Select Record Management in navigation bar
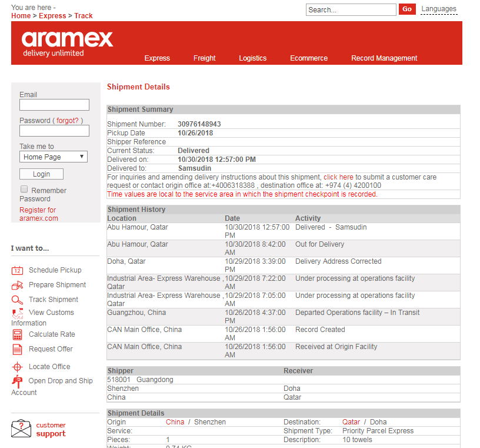Screen dimensions: 480x448 pos(384,58)
